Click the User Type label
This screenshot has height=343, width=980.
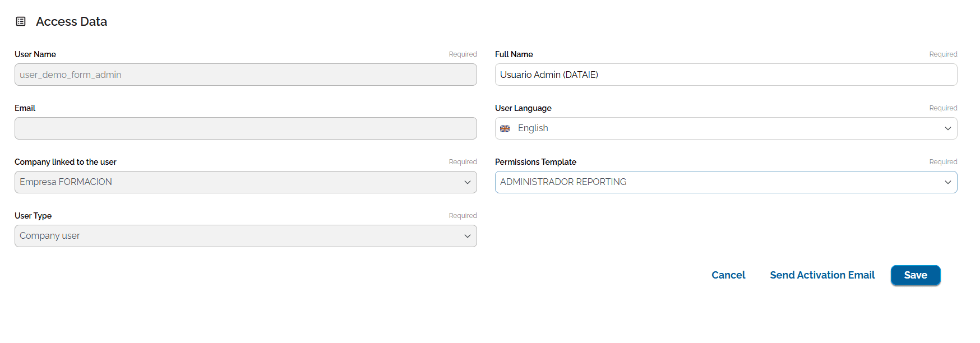[x=33, y=216]
